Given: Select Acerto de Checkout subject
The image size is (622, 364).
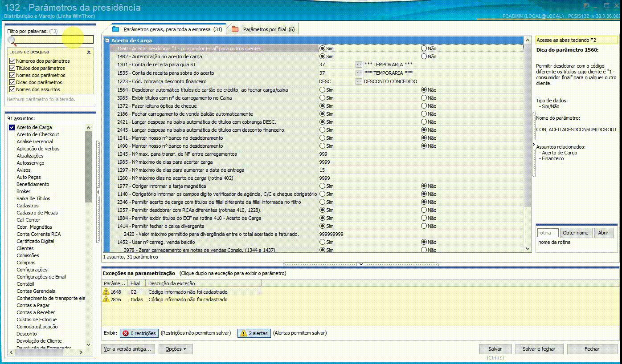Looking at the screenshot, I should pos(38,134).
